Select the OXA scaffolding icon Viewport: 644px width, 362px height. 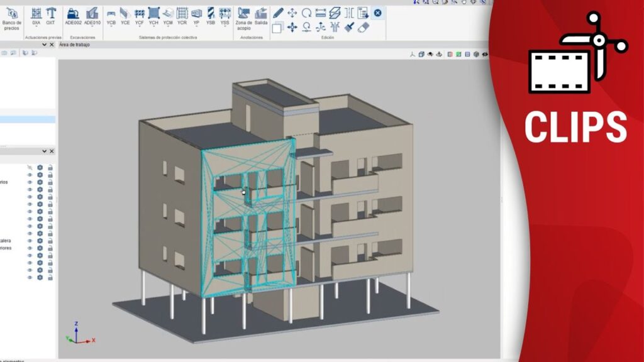[36, 14]
